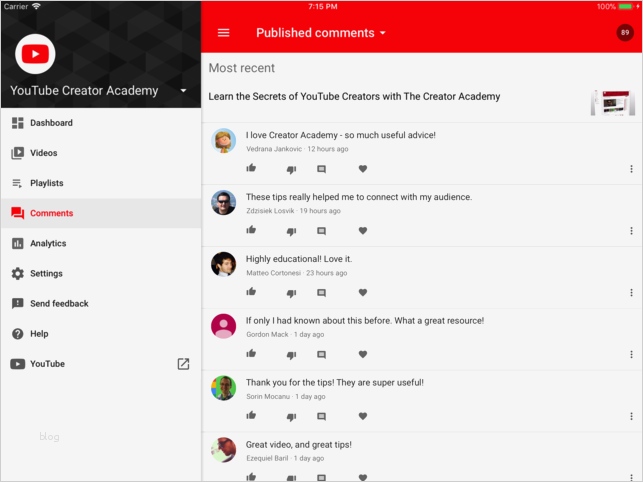Dislike Gordon Mack's comment
643x482 pixels.
291,355
